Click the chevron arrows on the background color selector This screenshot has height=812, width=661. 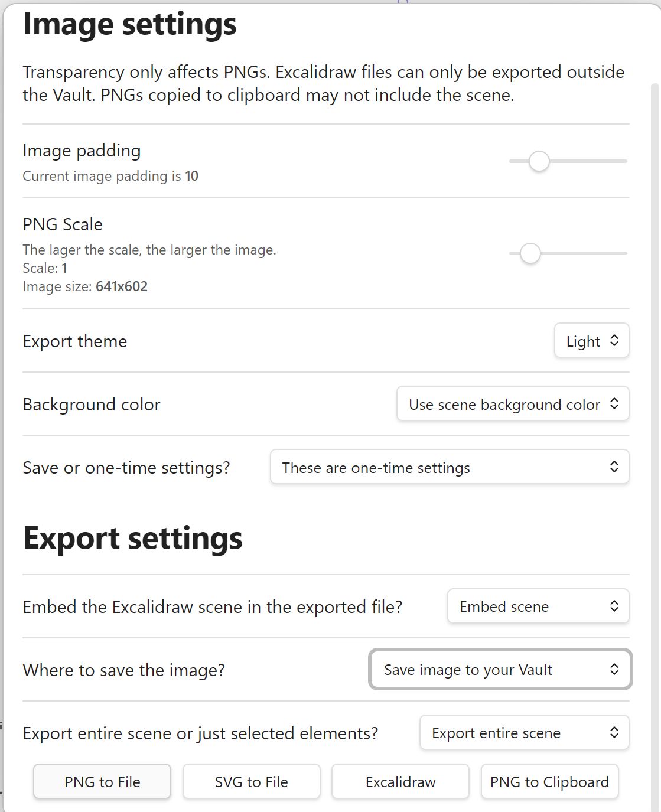pos(614,403)
